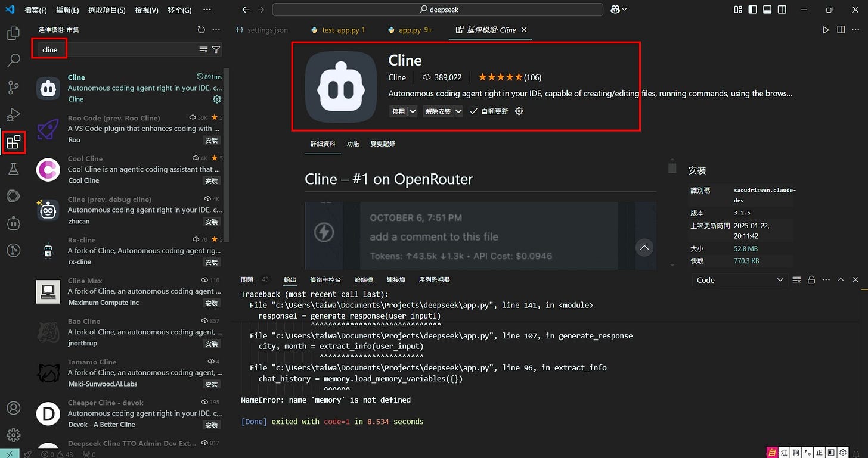Run the Python file with play button
Screen dimensions: 868x458
[826, 30]
